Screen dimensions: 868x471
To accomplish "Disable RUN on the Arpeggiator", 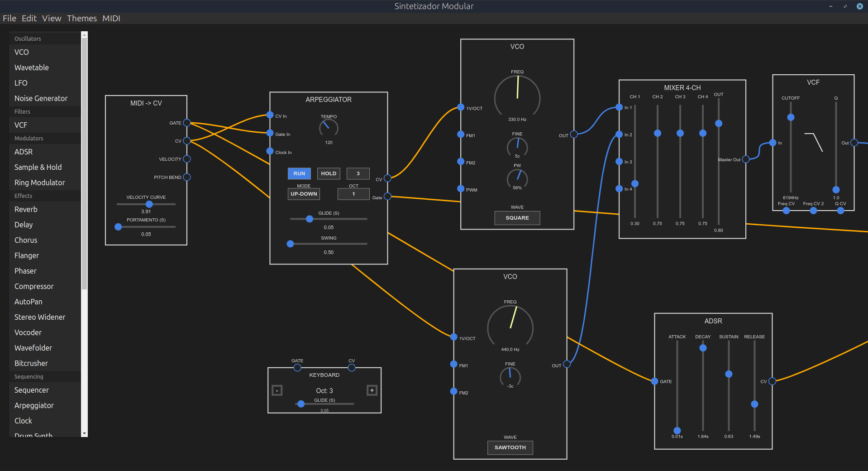I will (x=299, y=173).
